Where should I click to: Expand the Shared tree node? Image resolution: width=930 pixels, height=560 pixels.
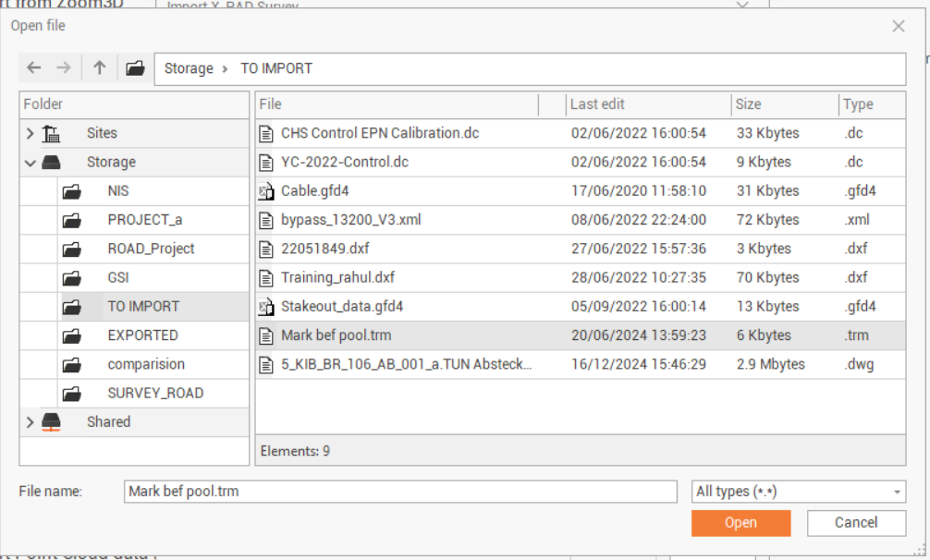coord(31,422)
